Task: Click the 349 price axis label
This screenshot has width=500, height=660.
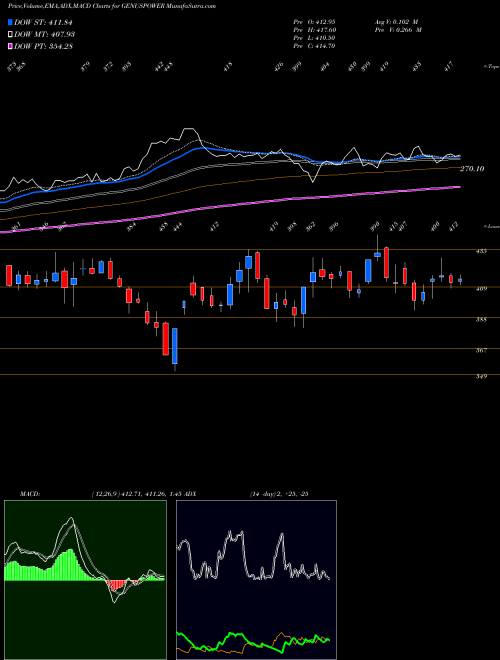Action: click(481, 376)
